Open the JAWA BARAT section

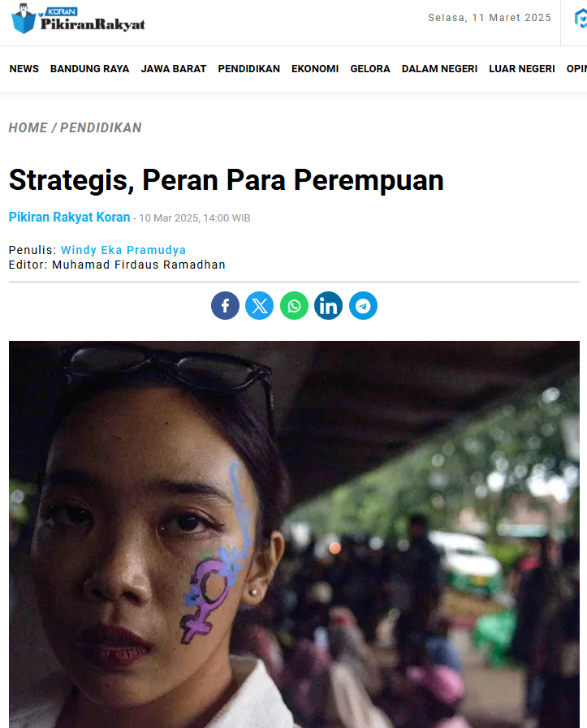[x=174, y=69]
